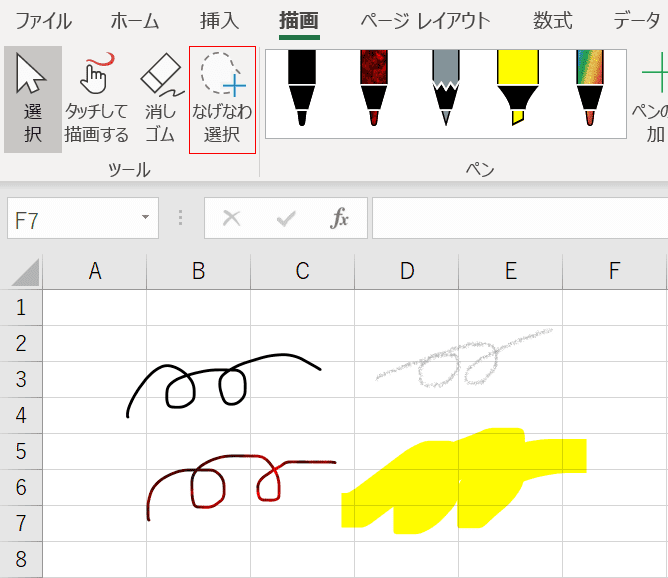Click the formula bar resize dots handle

(181, 218)
